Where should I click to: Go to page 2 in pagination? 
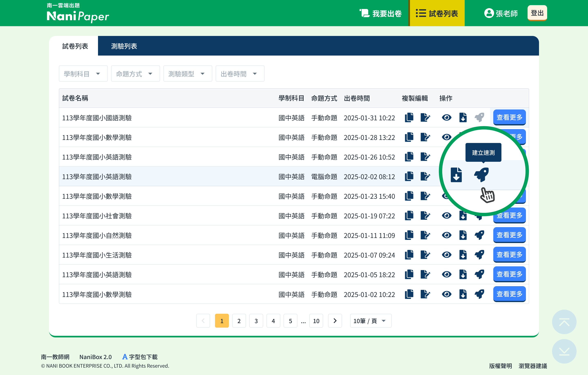pos(239,321)
